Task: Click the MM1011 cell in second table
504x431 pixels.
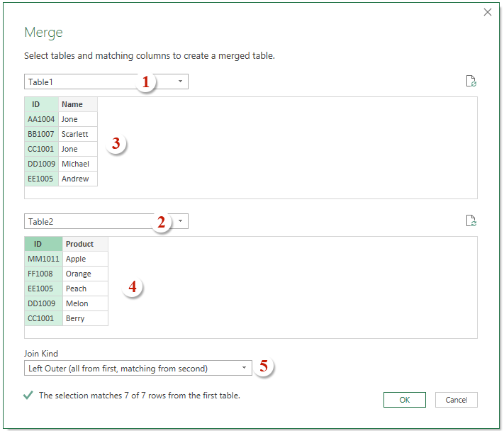Action: (43, 259)
